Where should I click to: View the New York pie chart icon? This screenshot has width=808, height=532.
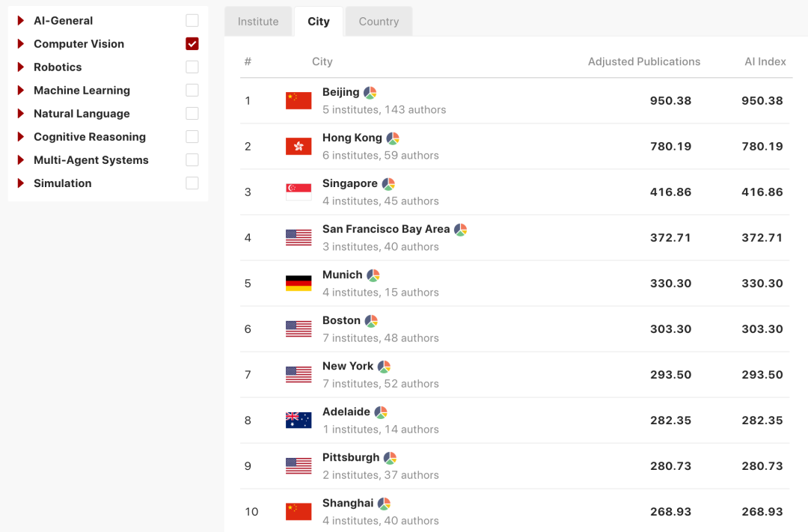(384, 367)
